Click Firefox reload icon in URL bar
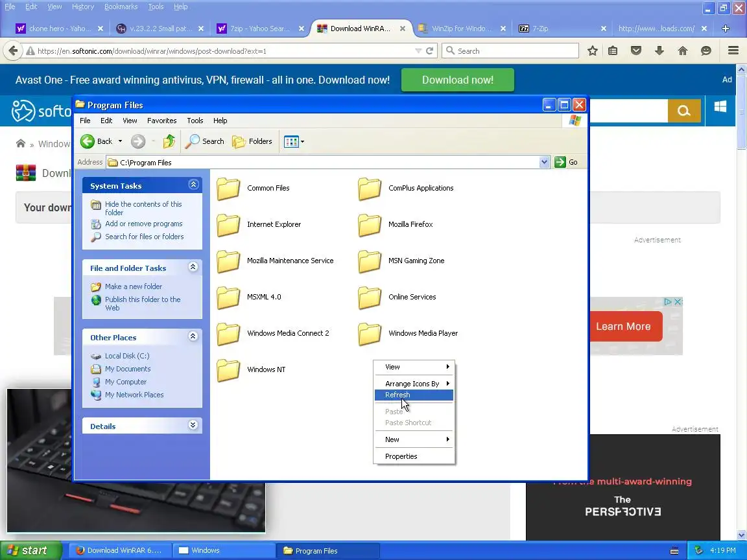Screen dimensions: 747x560 429,51
